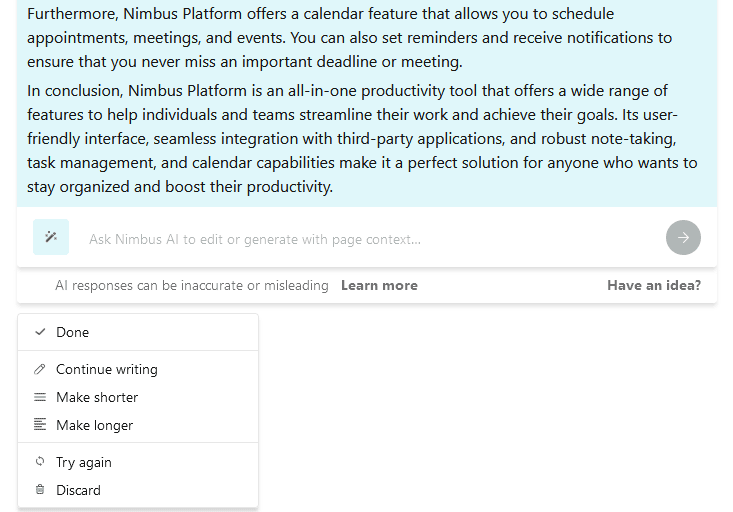The image size is (733, 512).
Task: Open the Learn more link
Action: [x=379, y=285]
